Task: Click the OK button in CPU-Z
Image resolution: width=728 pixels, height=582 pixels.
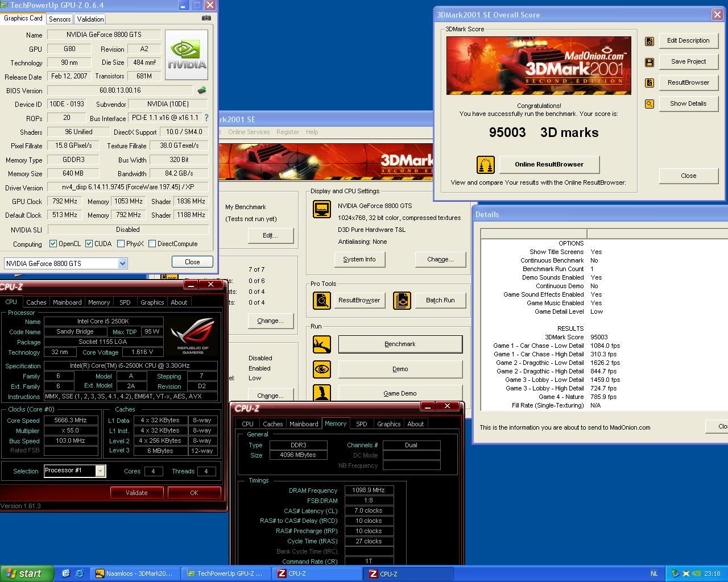Action: 194,493
